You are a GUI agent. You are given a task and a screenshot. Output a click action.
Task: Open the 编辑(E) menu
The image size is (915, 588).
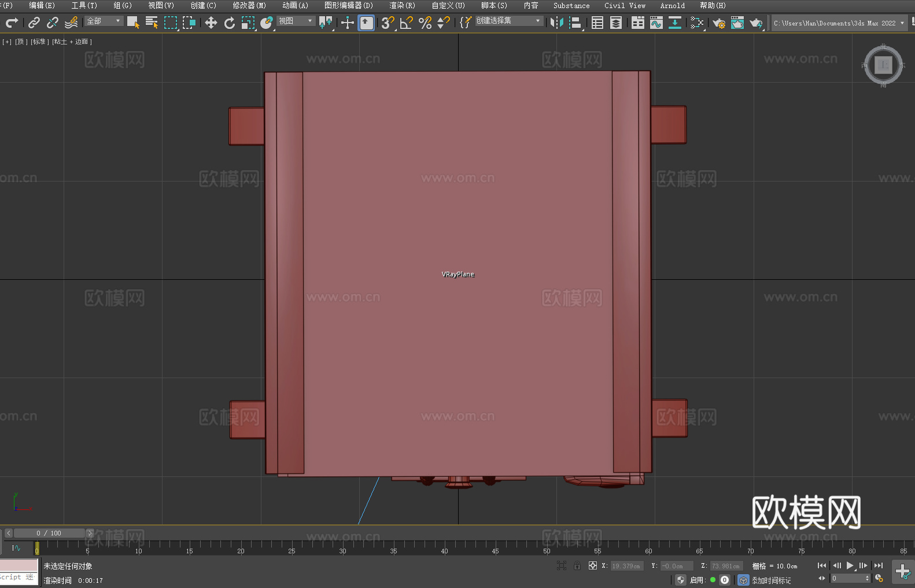pyautogui.click(x=42, y=5)
